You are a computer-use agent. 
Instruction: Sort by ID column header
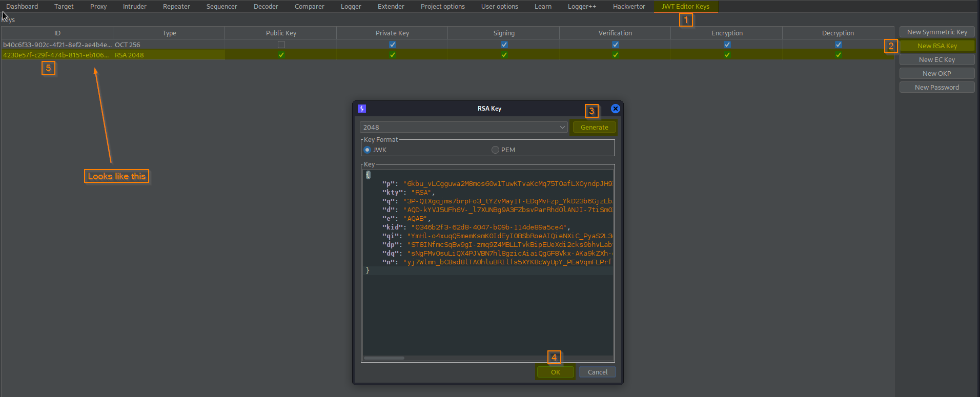point(57,33)
